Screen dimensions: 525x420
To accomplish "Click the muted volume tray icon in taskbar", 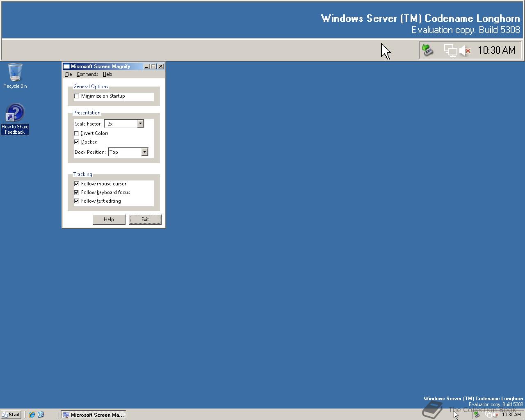I will (495, 415).
